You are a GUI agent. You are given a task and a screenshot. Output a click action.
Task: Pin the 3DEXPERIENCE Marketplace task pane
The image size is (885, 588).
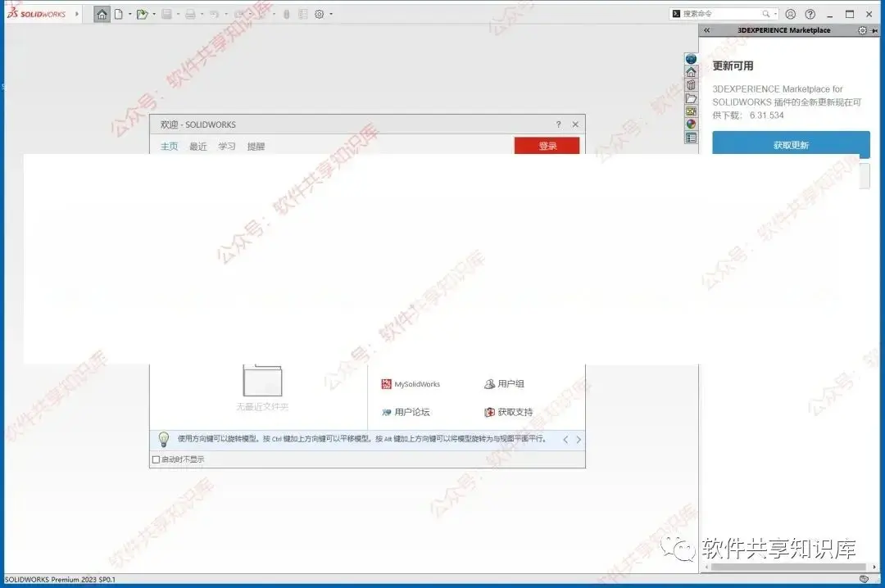pyautogui.click(x=875, y=30)
